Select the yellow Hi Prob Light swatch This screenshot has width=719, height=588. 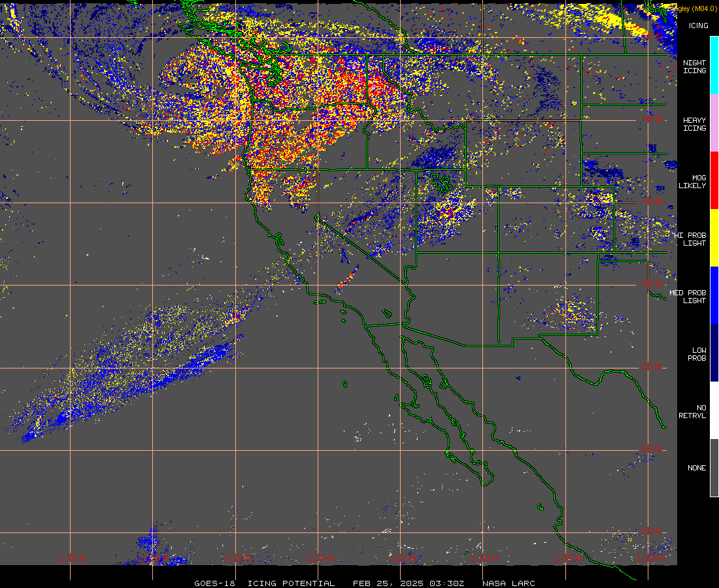tap(714, 238)
